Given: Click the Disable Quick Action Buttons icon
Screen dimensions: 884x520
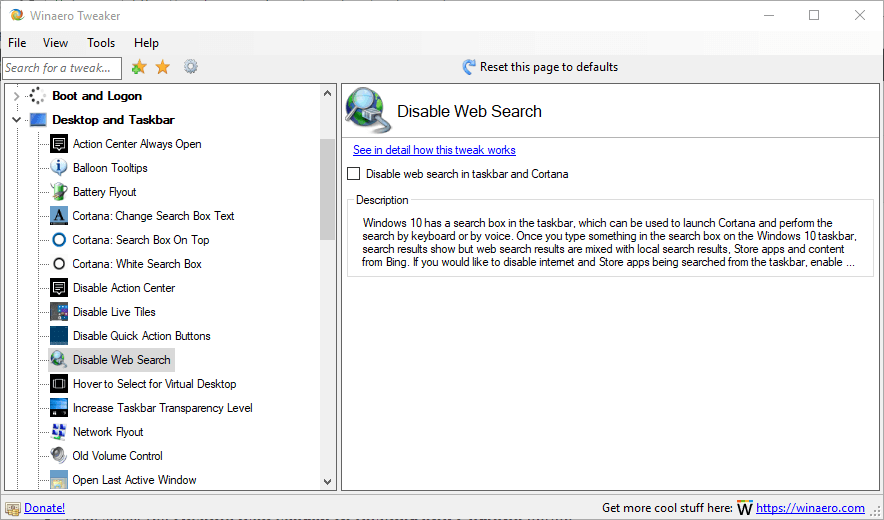Looking at the screenshot, I should point(59,336).
